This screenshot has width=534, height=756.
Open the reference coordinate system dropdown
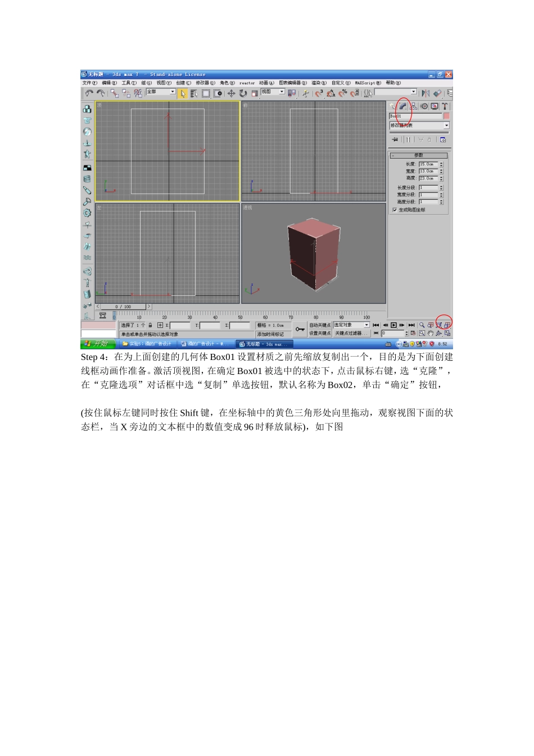click(x=273, y=92)
